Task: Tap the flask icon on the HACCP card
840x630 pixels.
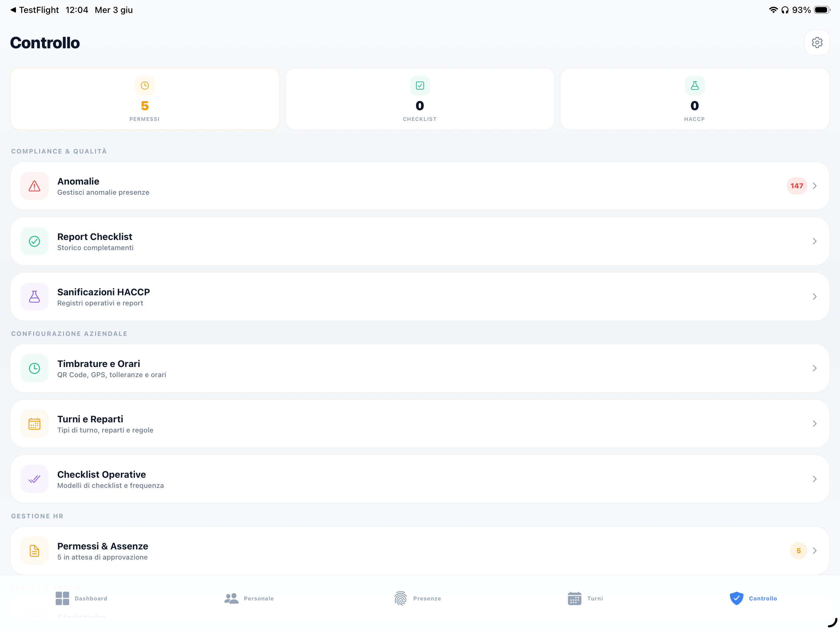Action: [695, 86]
